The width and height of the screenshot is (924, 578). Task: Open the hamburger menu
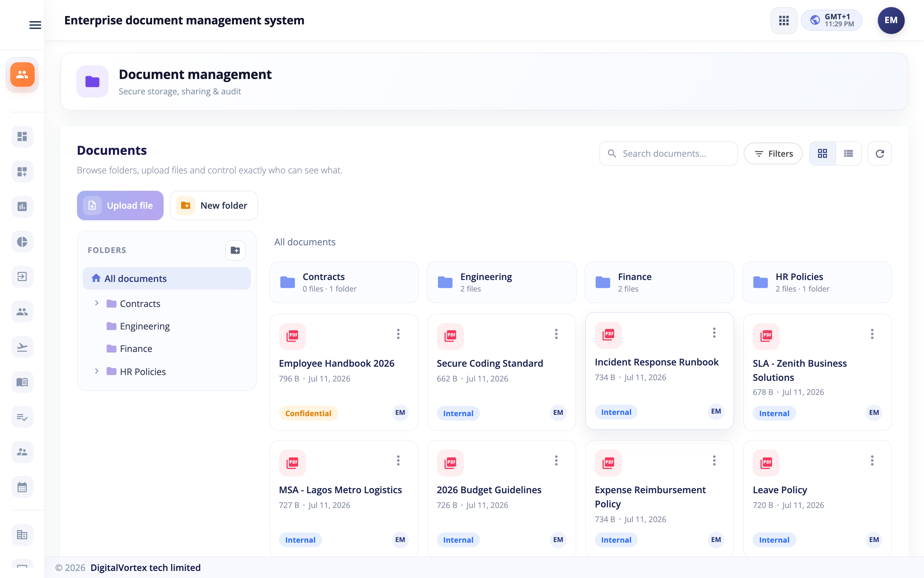pos(35,25)
